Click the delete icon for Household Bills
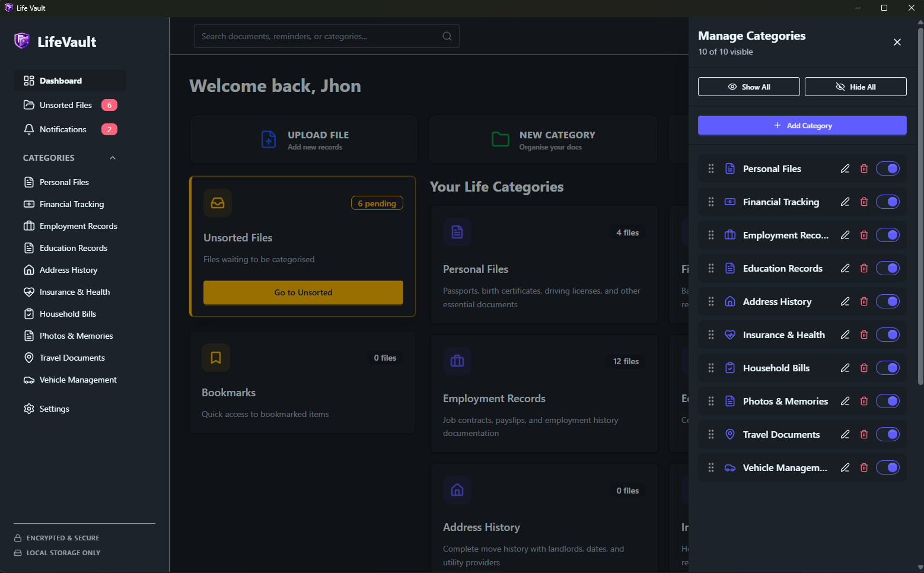This screenshot has height=573, width=924. (864, 368)
